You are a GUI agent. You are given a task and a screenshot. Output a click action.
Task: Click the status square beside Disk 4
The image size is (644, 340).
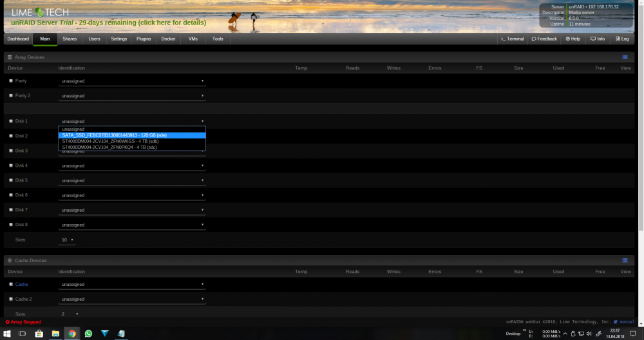11,165
